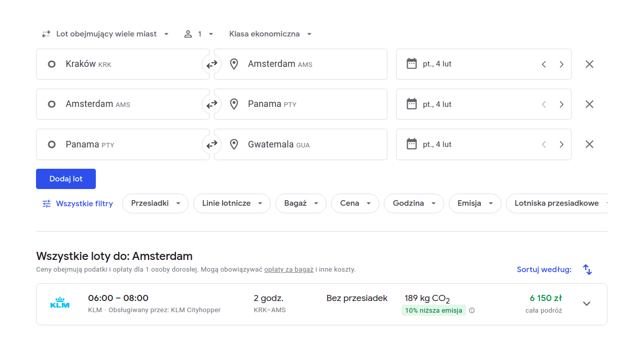This screenshot has height=338, width=644.
Task: Click the emission info icon
Action: coord(472,311)
